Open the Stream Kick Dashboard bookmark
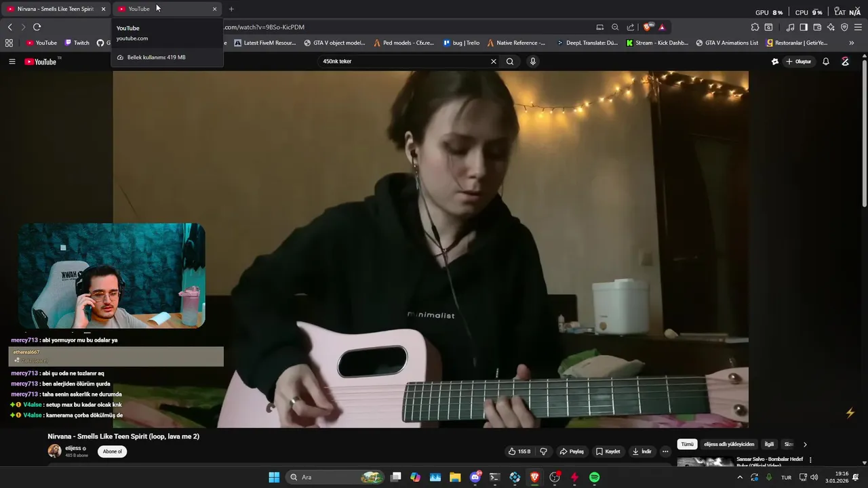 (x=657, y=43)
